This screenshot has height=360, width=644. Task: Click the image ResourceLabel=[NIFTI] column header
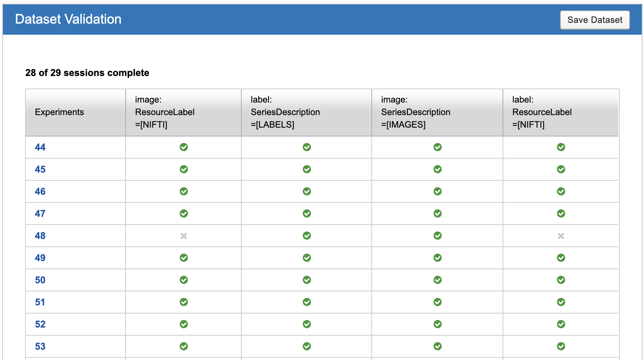165,112
